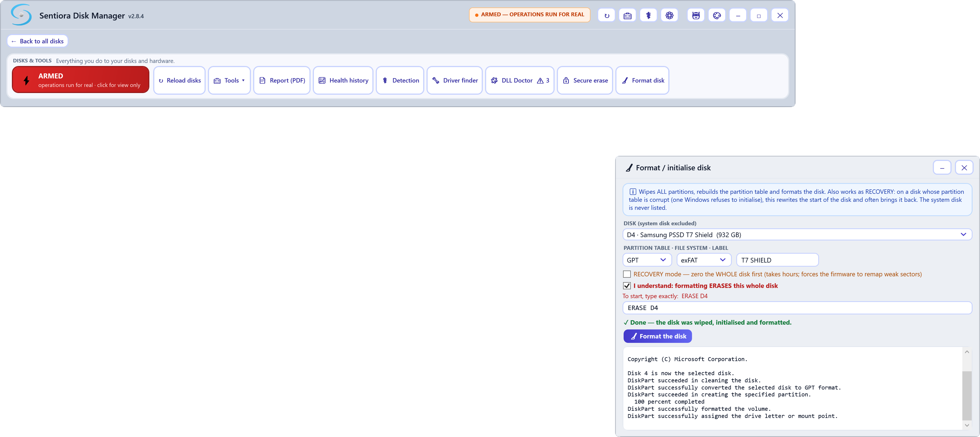The image size is (980, 437).
Task: Open the Driver finder tool
Action: pyautogui.click(x=455, y=80)
